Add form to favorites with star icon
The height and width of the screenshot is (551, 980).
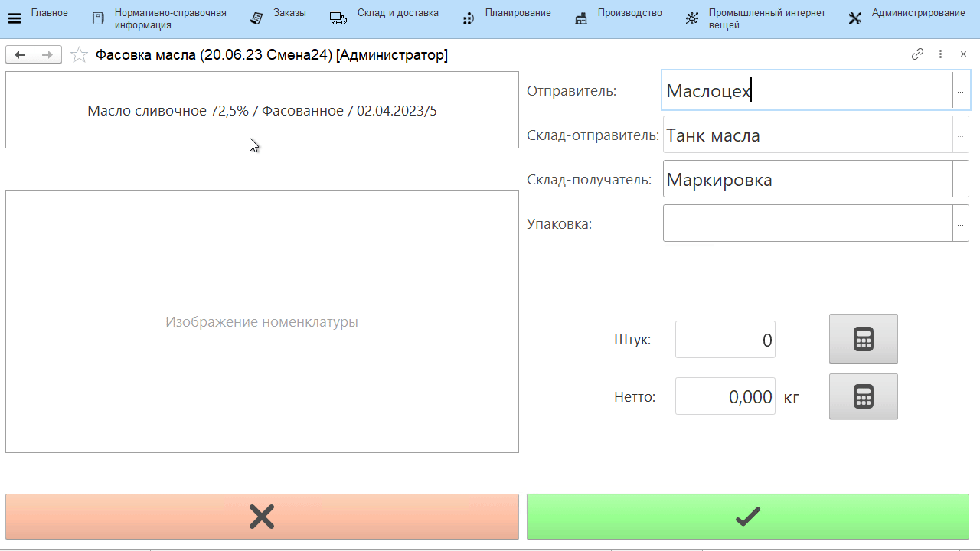[79, 54]
